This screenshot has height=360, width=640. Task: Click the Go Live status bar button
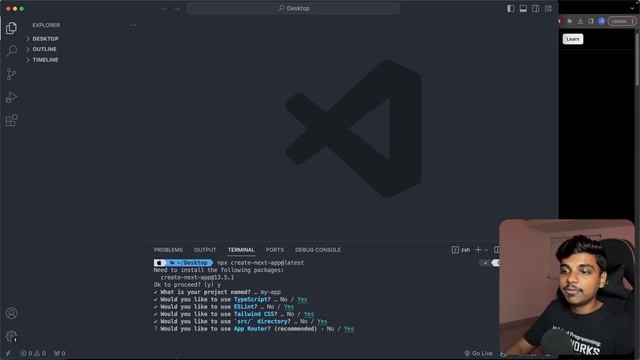coord(478,353)
